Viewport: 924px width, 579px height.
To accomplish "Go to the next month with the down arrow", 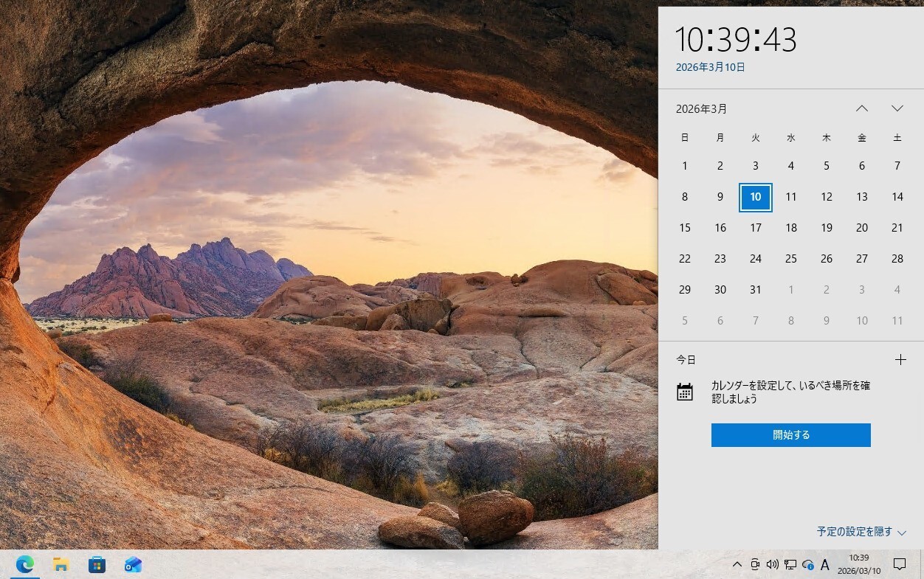I will point(897,108).
